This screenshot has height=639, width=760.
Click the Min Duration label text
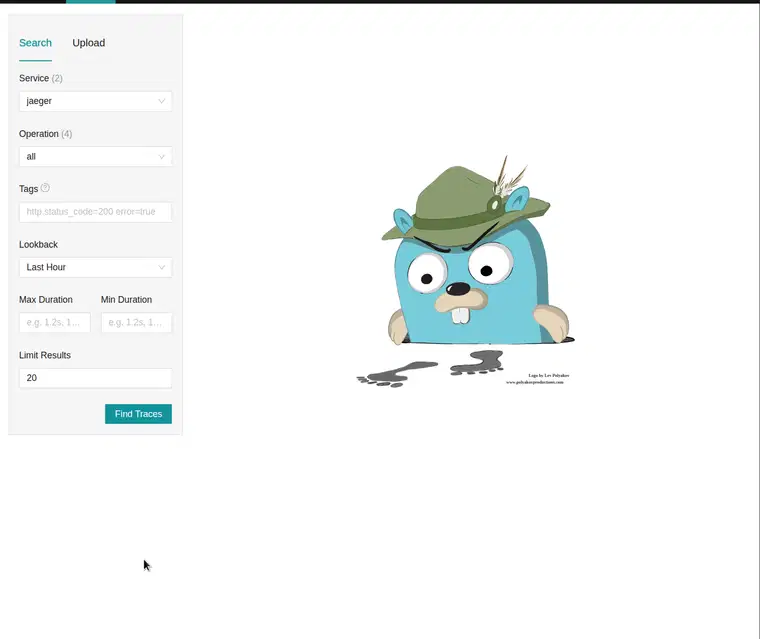[127, 300]
